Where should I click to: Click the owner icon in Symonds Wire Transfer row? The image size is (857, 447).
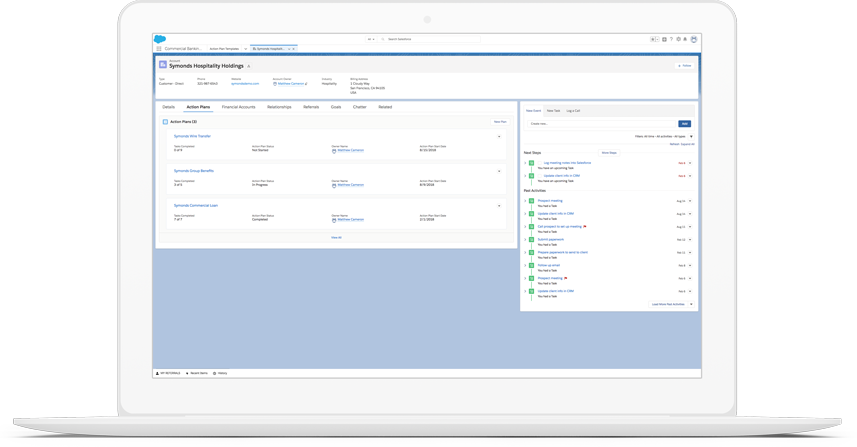tap(334, 151)
